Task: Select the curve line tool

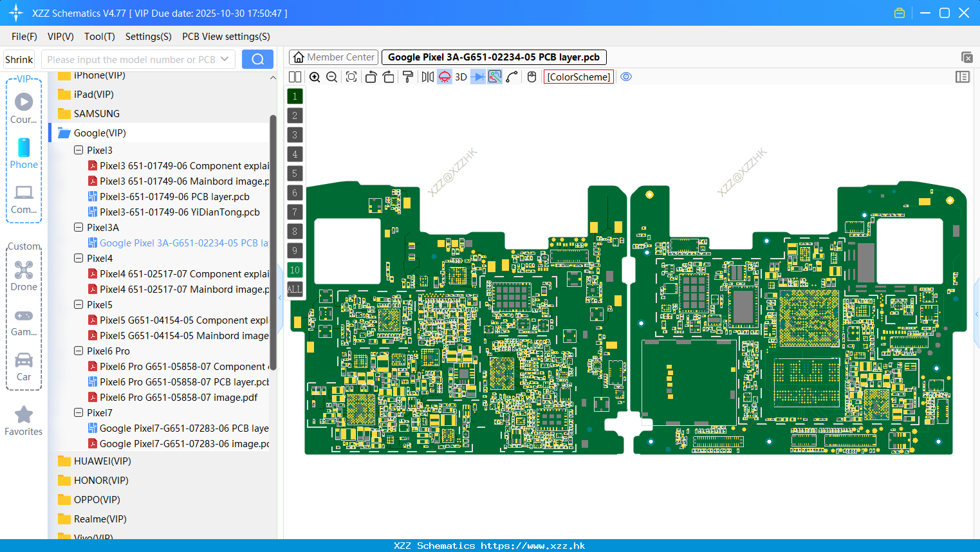Action: coord(512,77)
